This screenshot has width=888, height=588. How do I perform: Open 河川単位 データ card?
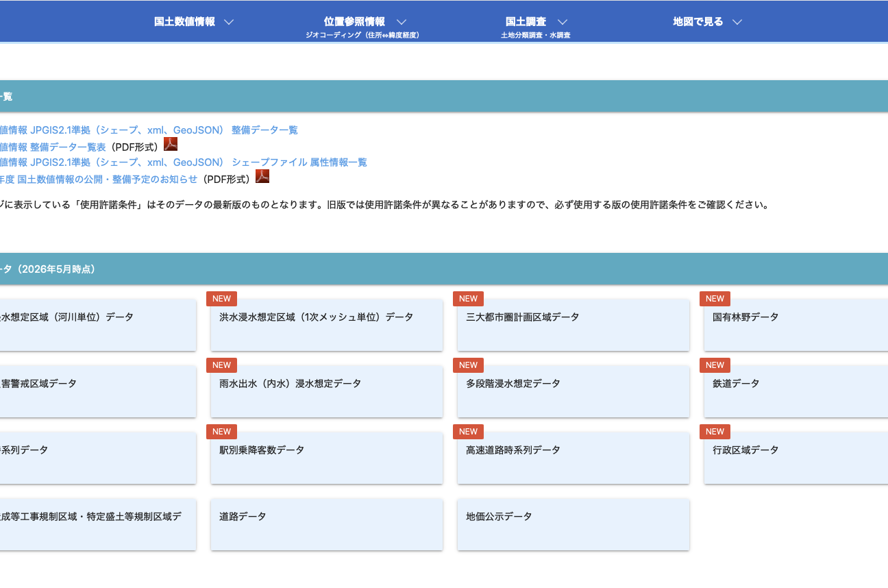point(98,325)
